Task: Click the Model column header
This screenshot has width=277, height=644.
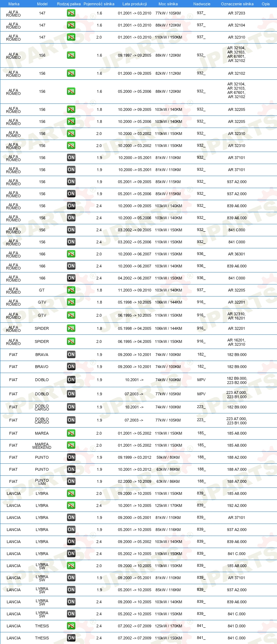Action: click(42, 4)
